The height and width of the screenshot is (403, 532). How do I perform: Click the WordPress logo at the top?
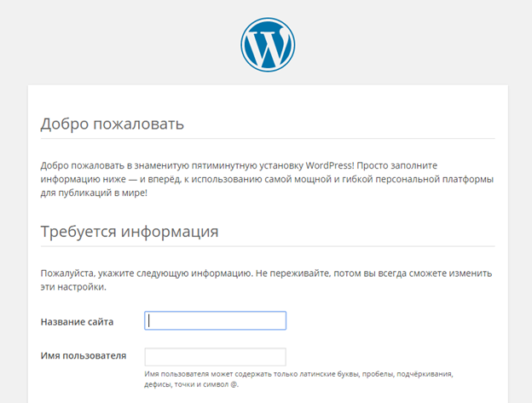[267, 43]
